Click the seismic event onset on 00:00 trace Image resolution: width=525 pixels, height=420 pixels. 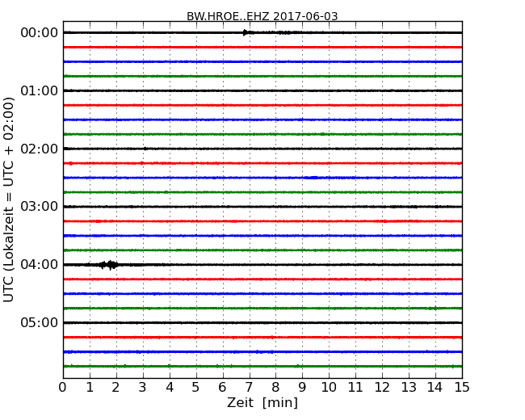246,32
